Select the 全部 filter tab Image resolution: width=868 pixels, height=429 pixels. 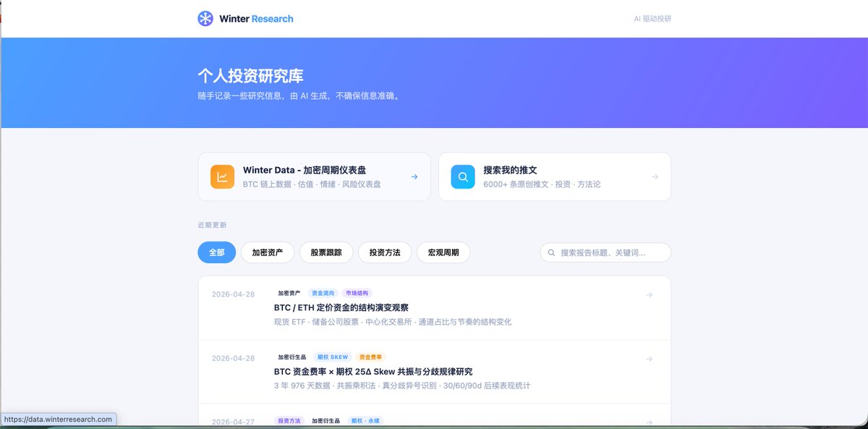[x=217, y=252]
